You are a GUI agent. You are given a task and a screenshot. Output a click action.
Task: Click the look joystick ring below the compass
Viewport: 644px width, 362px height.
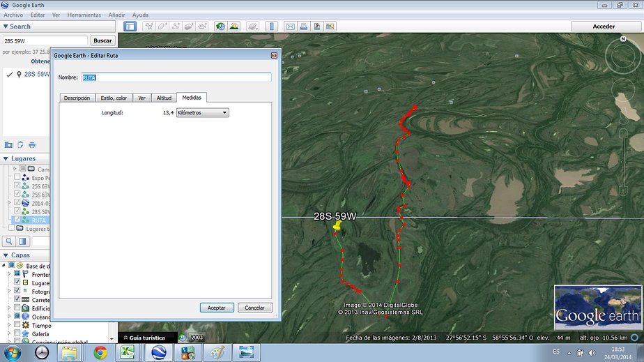(x=623, y=91)
